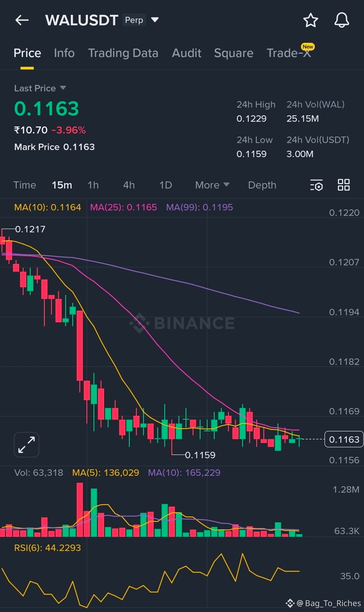Image resolution: width=364 pixels, height=612 pixels.
Task: Open the chart grid layout icon
Action: 344,185
